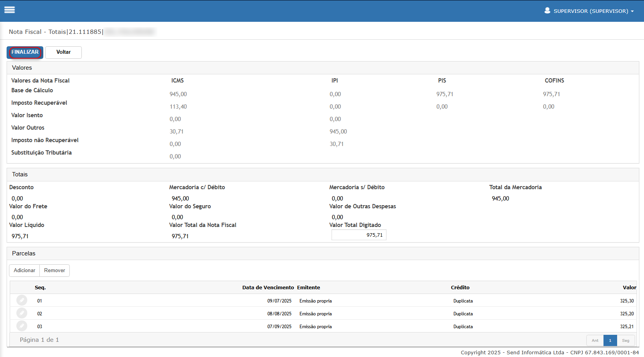Click the Substituição Tributária label
The height and width of the screenshot is (357, 644).
(41, 153)
